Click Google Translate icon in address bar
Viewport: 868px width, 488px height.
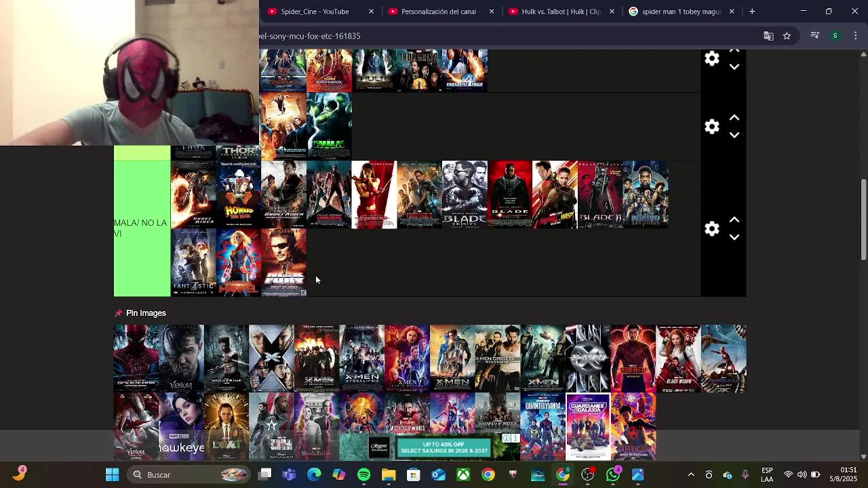[x=768, y=36]
